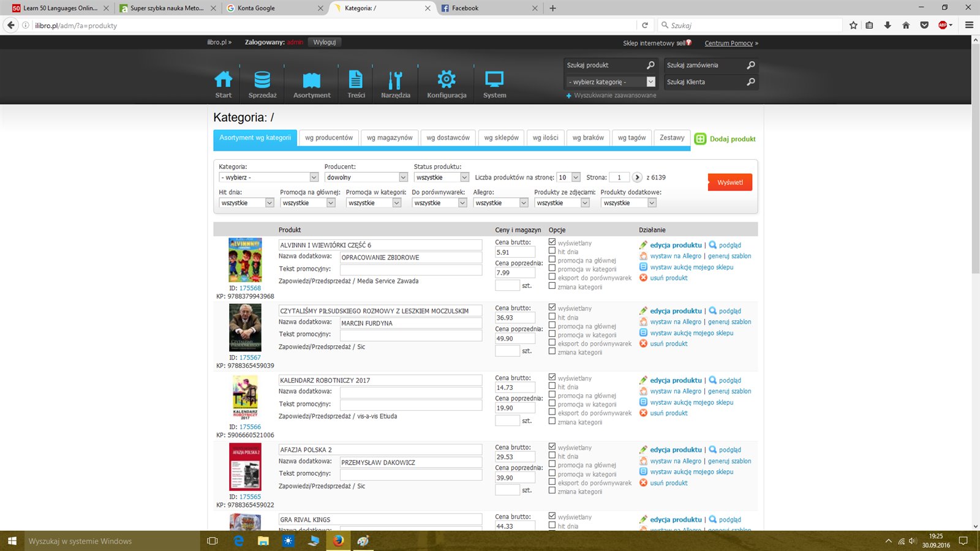Screen dimensions: 980x551
Task: Switch to 'wg producentów' tab
Action: pos(329,138)
